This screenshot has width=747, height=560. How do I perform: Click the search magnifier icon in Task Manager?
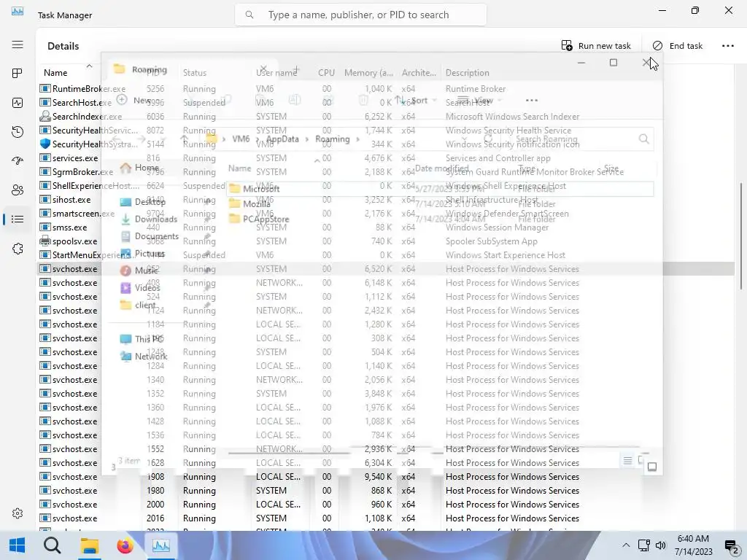(x=249, y=15)
